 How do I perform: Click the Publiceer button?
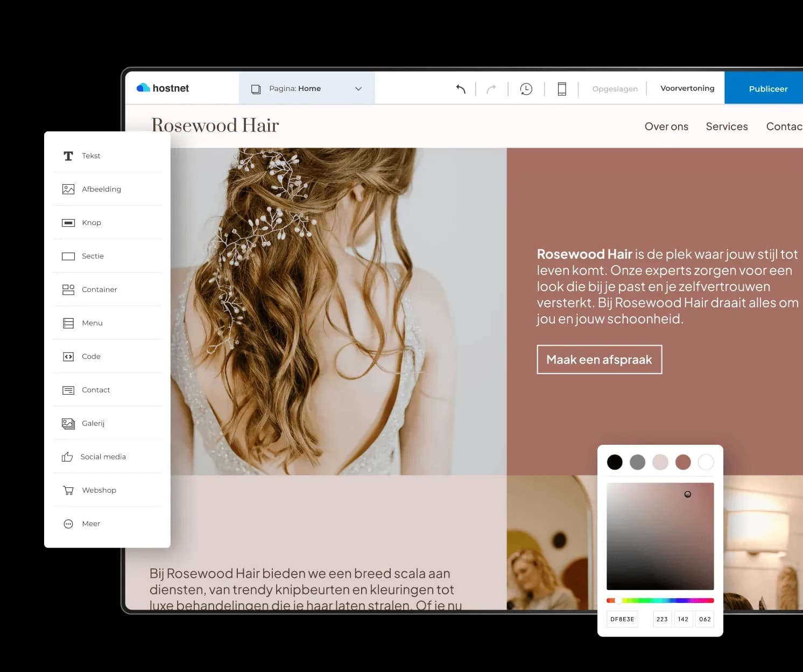(x=764, y=88)
